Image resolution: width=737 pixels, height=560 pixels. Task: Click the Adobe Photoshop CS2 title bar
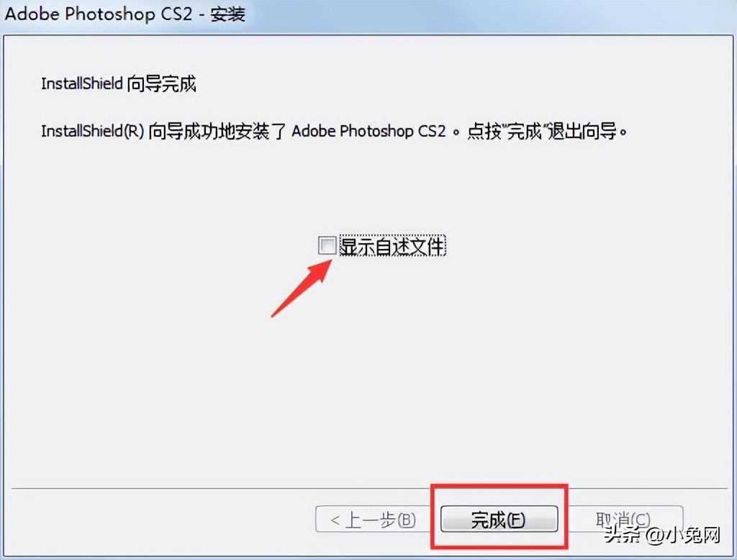tap(368, 14)
